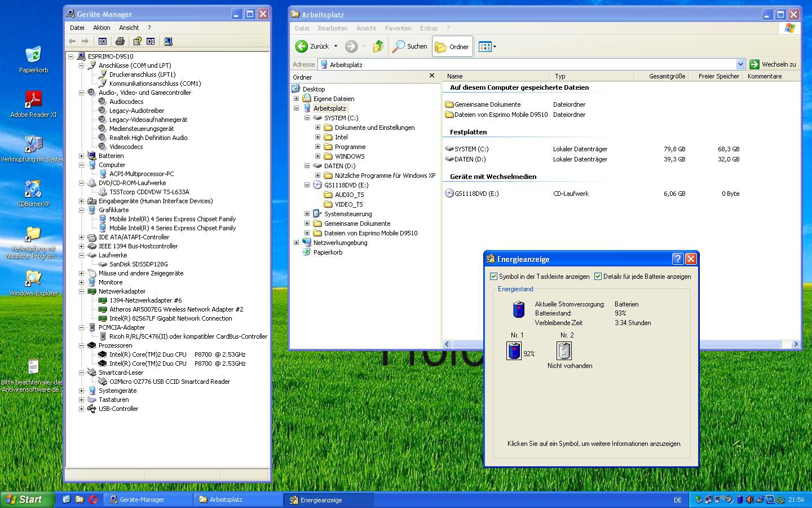This screenshot has height=508, width=812.
Task: Open the Ansicht menu in Geräte-Manager
Action: click(x=129, y=28)
